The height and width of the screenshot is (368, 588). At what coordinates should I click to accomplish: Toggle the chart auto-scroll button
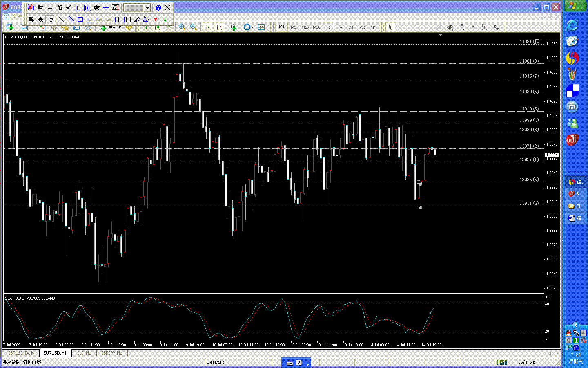point(208,27)
